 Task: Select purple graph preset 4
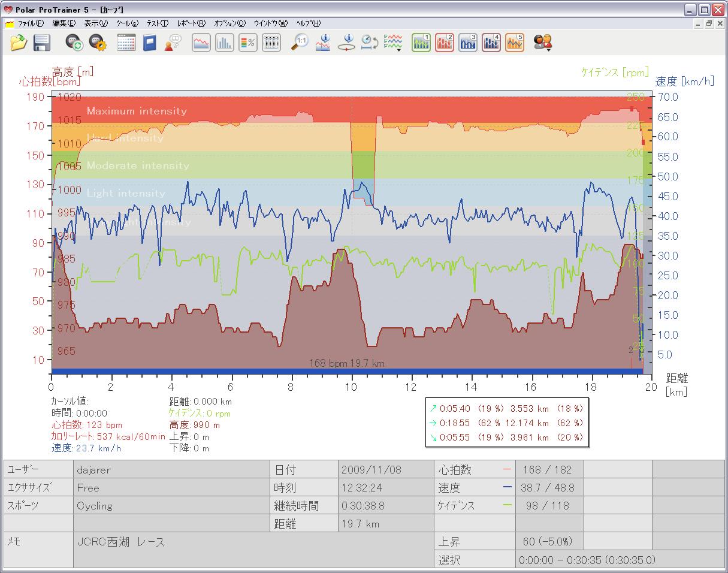click(491, 43)
